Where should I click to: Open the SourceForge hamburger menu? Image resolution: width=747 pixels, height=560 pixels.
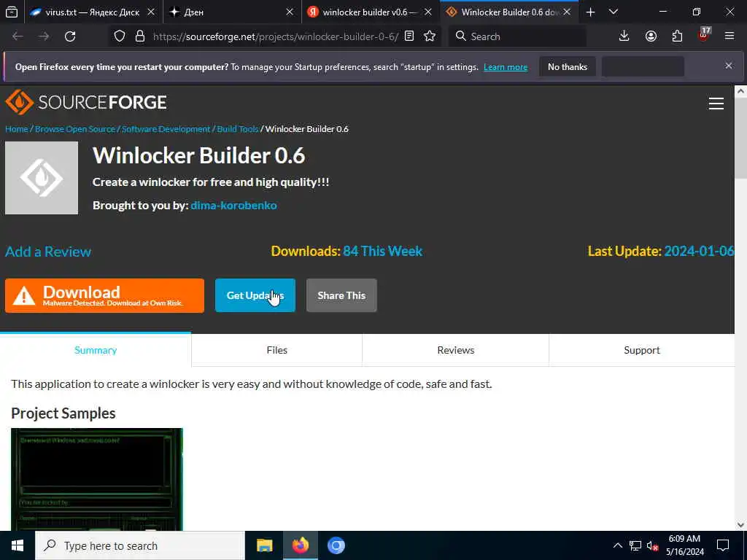tap(716, 104)
